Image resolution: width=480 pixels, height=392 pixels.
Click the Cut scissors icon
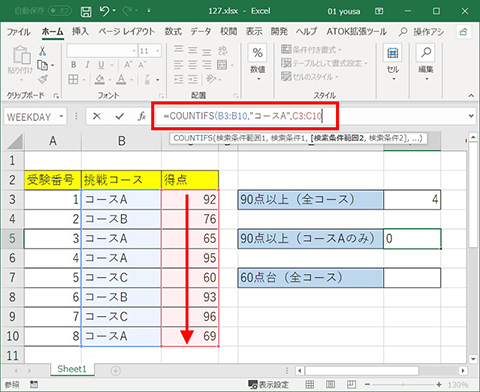[x=42, y=51]
